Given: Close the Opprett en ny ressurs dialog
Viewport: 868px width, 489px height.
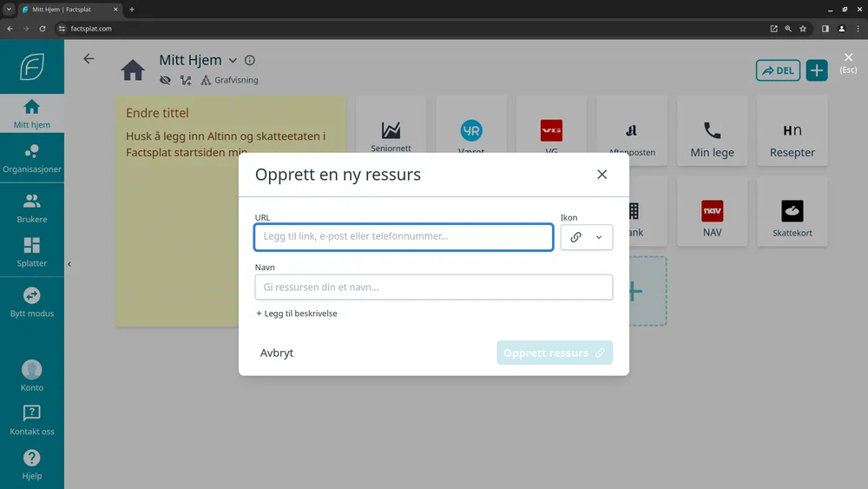Looking at the screenshot, I should pos(602,175).
